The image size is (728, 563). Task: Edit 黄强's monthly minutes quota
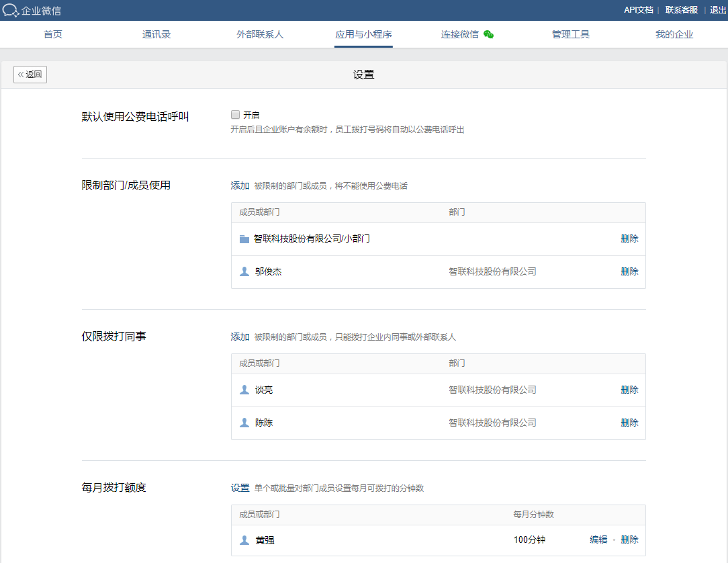click(x=598, y=539)
